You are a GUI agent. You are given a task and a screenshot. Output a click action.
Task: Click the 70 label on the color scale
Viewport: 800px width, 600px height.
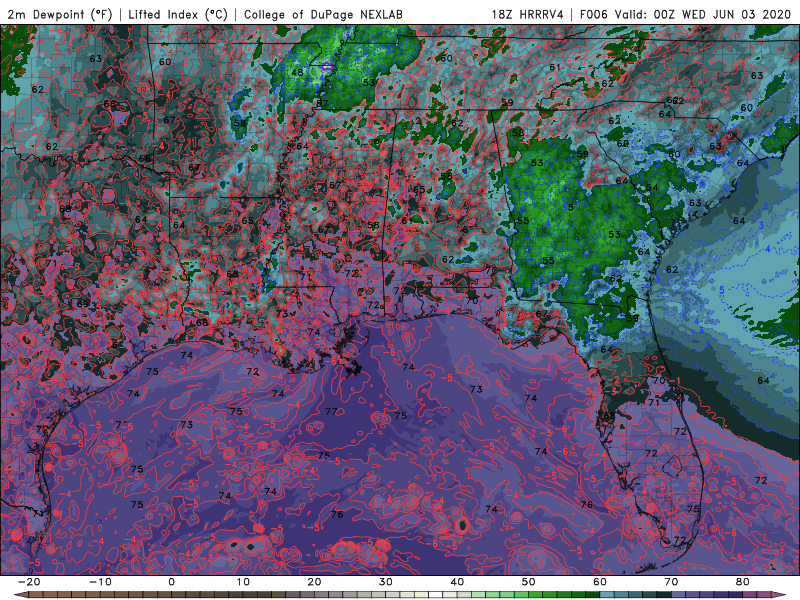coord(671,582)
